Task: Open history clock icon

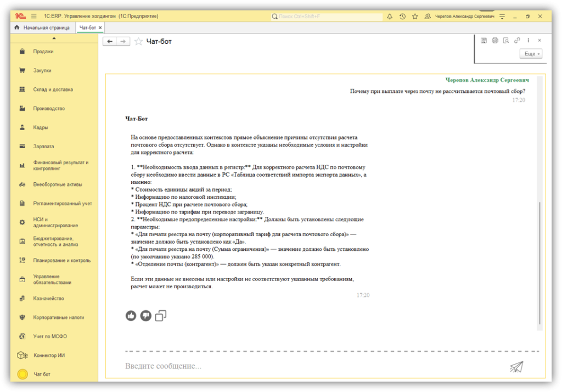Action: pyautogui.click(x=402, y=16)
